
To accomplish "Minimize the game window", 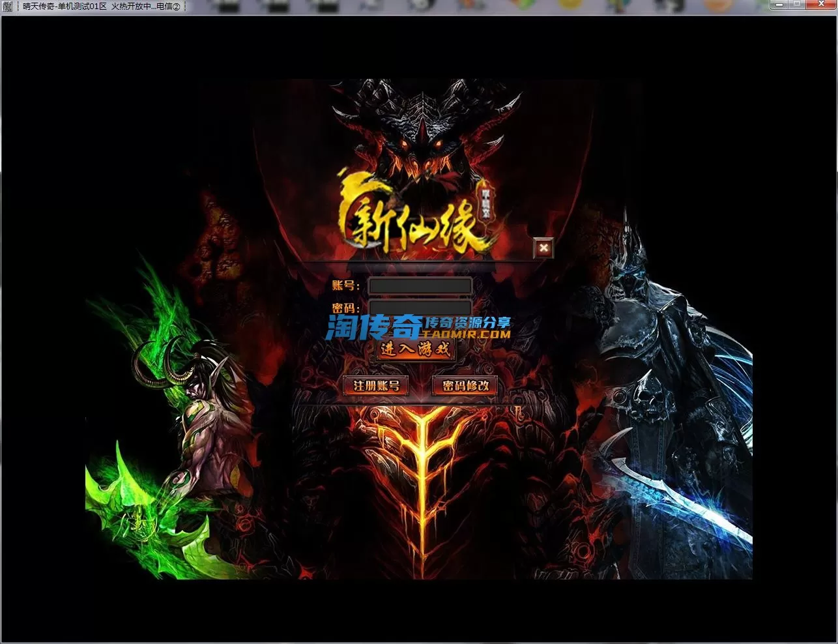I will 779,5.
